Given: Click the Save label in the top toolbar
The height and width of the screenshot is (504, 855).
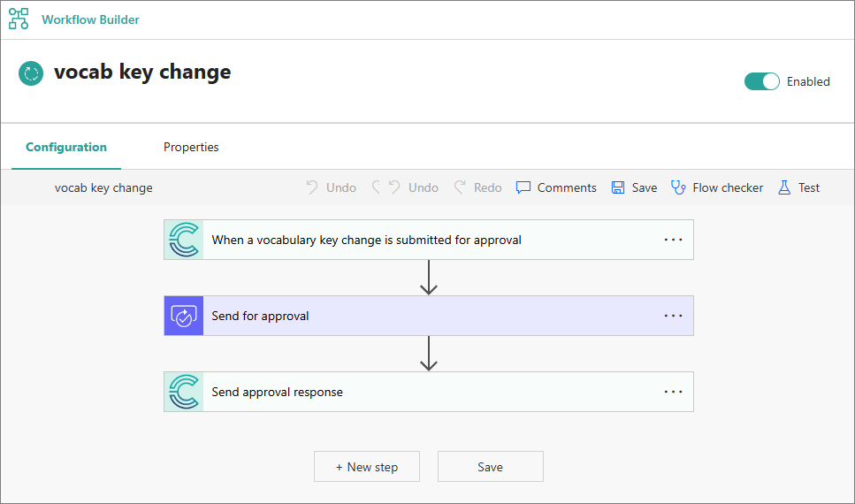Looking at the screenshot, I should coord(644,187).
